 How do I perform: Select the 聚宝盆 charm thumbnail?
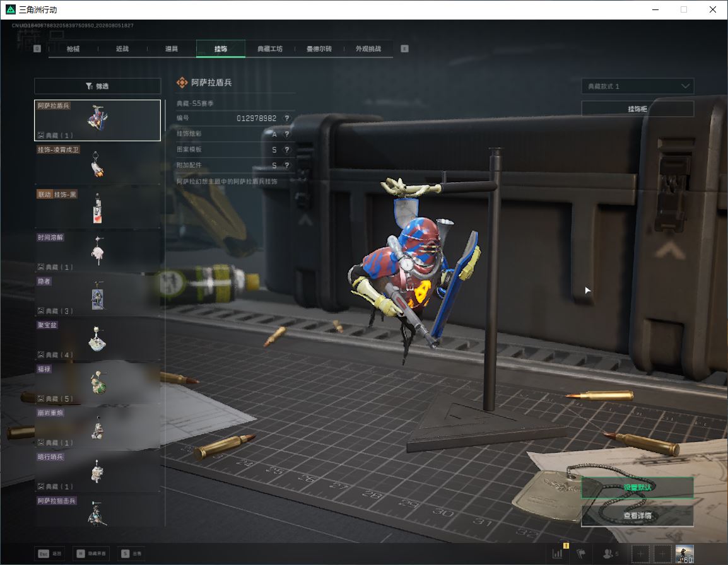pyautogui.click(x=98, y=340)
